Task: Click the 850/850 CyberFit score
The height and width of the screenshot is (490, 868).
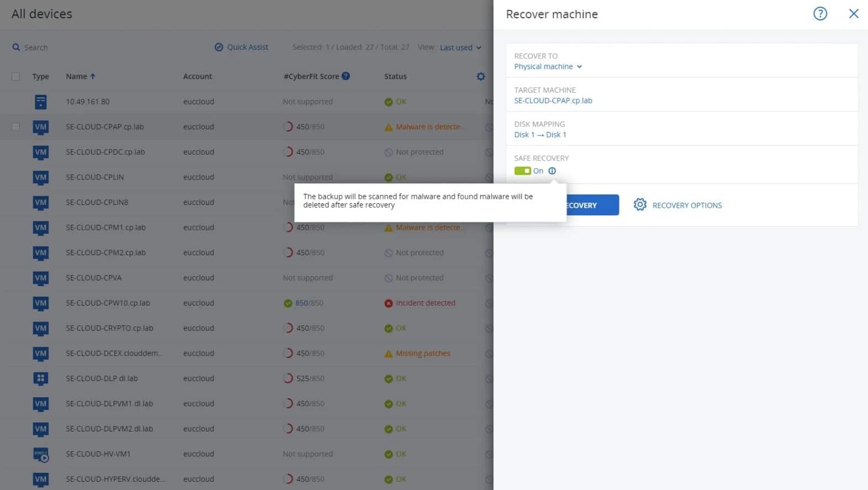Action: click(x=304, y=303)
